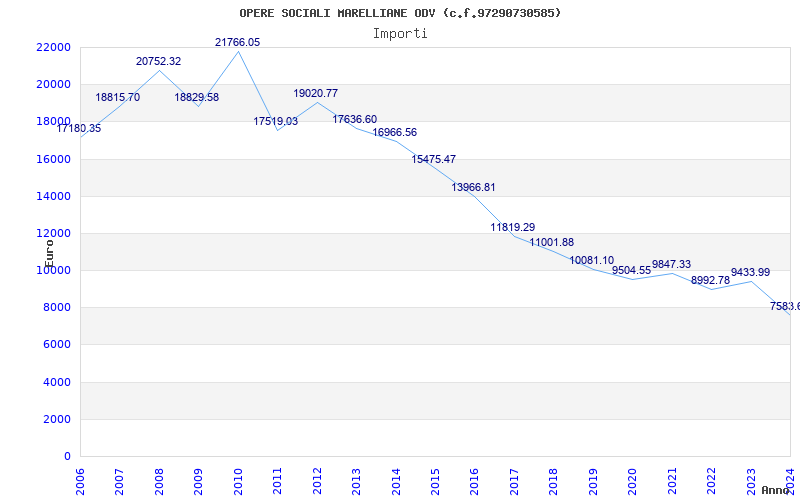Click the x-axis year 2007
The height and width of the screenshot is (500, 800).
119,481
